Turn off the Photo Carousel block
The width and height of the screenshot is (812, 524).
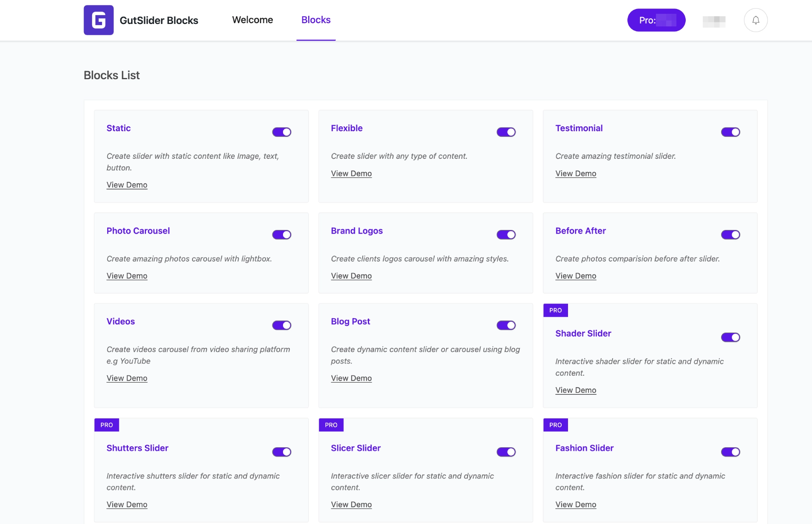coord(281,234)
